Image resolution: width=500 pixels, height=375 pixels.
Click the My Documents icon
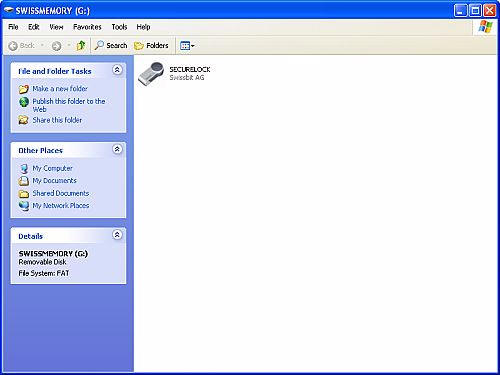[24, 181]
